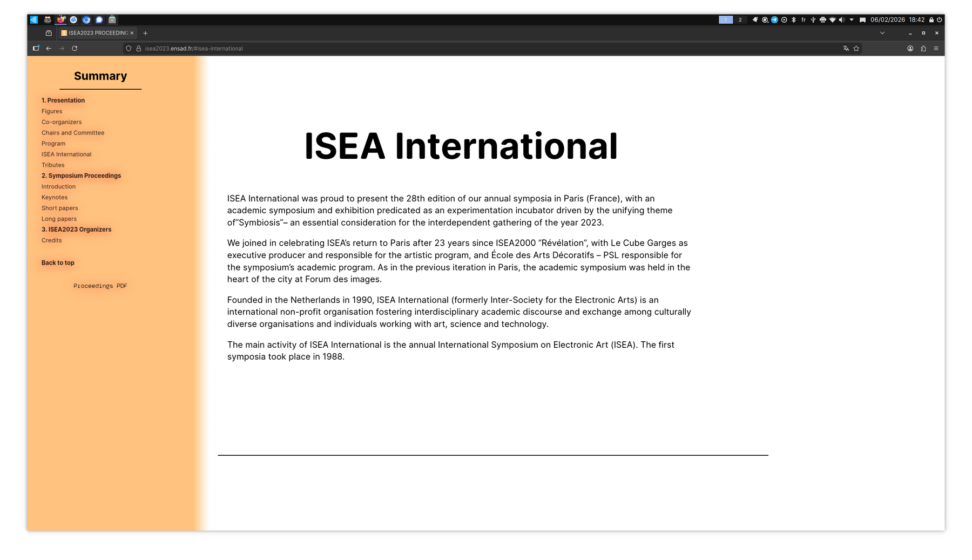Open the Proceedings PDF link
The image size is (972, 560).
(x=100, y=286)
